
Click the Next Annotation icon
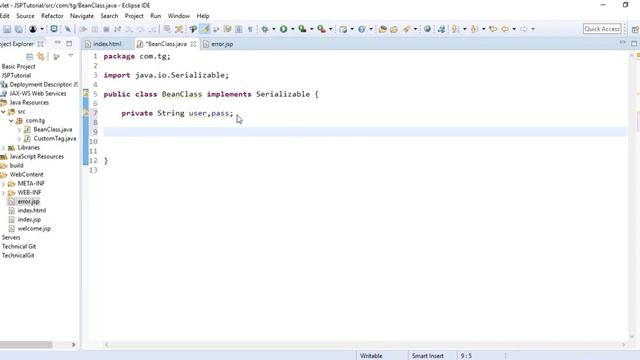pos(455,29)
